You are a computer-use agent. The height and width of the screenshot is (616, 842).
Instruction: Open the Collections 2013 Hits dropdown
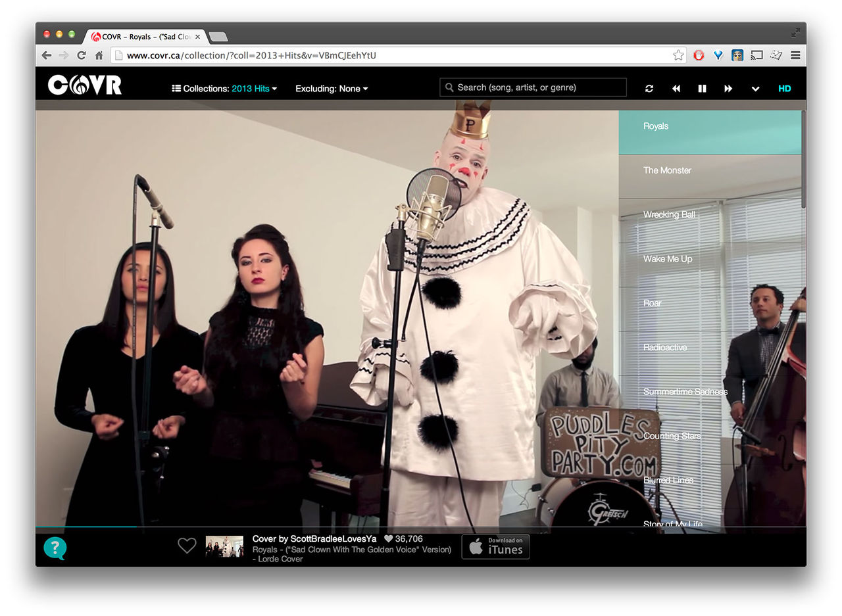pyautogui.click(x=224, y=89)
